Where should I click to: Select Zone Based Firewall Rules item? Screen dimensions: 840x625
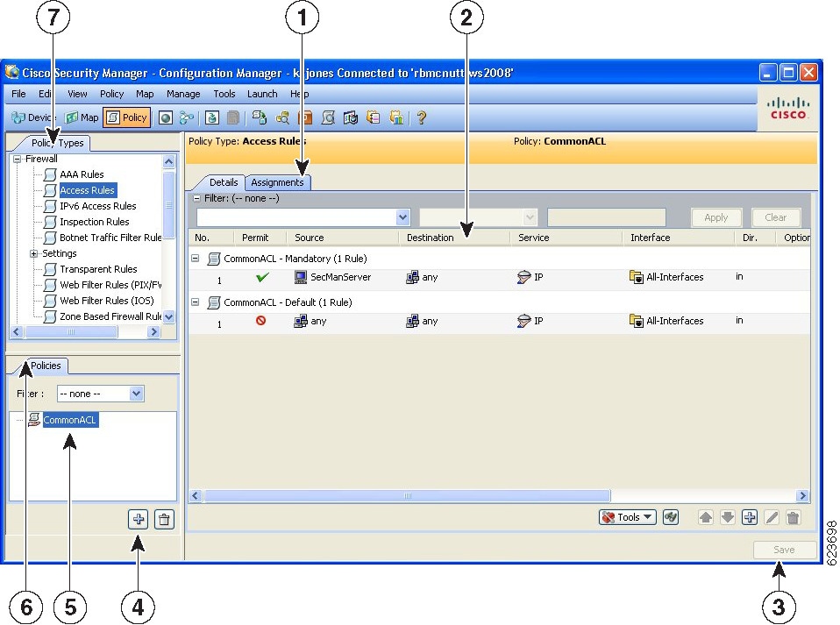[x=110, y=316]
